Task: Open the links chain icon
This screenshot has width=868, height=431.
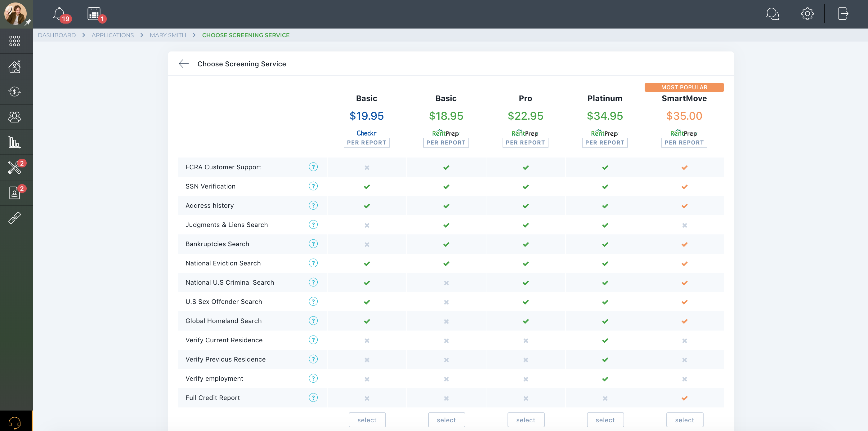Action: 15,218
